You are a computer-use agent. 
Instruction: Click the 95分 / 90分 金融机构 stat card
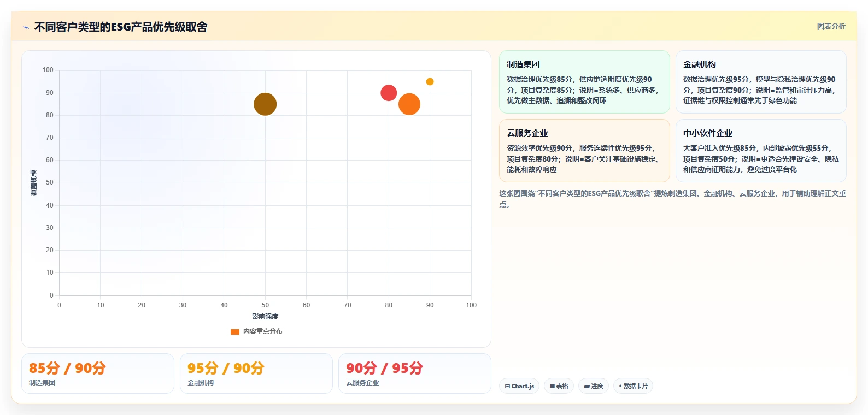click(256, 373)
